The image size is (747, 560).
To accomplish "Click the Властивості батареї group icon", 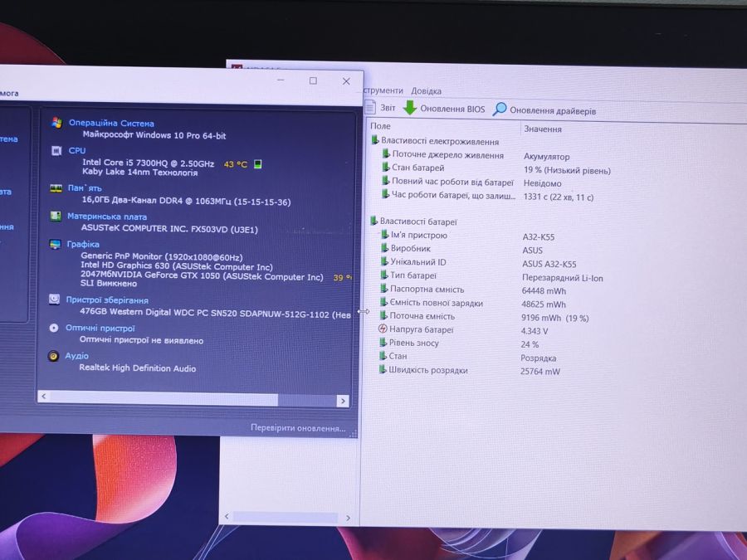I will (x=374, y=221).
